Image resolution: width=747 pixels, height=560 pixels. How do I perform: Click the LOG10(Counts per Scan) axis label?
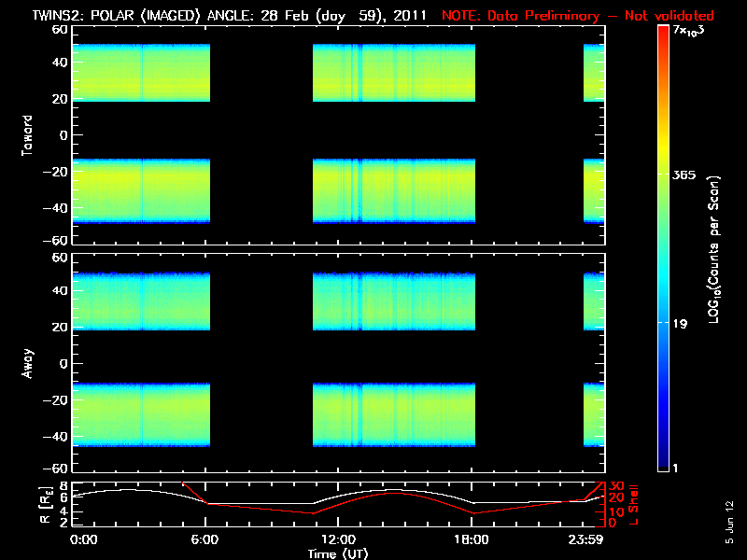click(714, 249)
